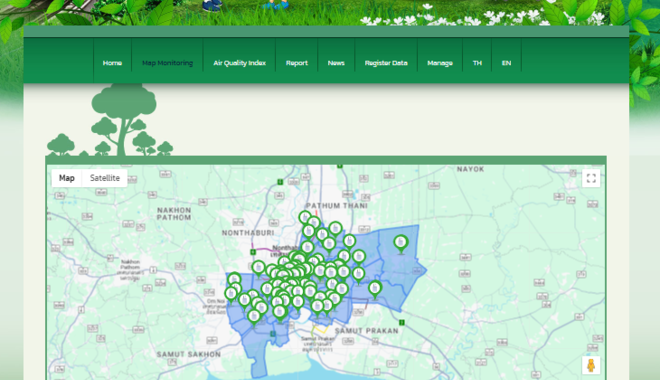The height and width of the screenshot is (380, 660).
Task: Open the News section
Action: 336,63
